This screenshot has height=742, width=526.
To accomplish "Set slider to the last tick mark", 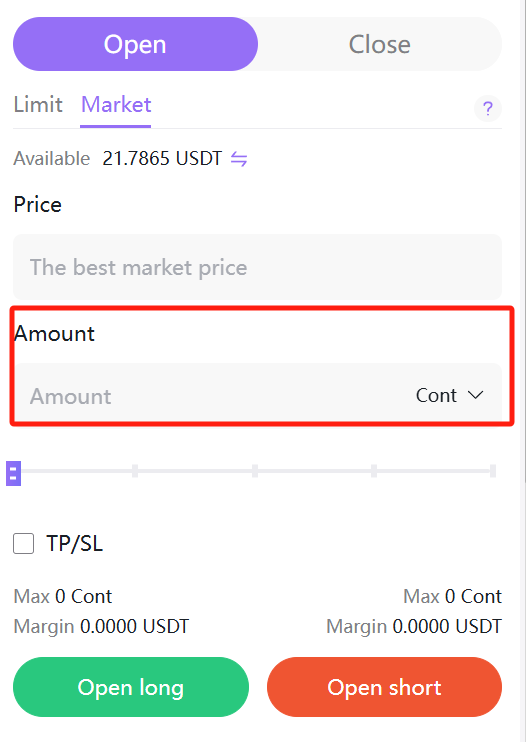I will point(493,471).
